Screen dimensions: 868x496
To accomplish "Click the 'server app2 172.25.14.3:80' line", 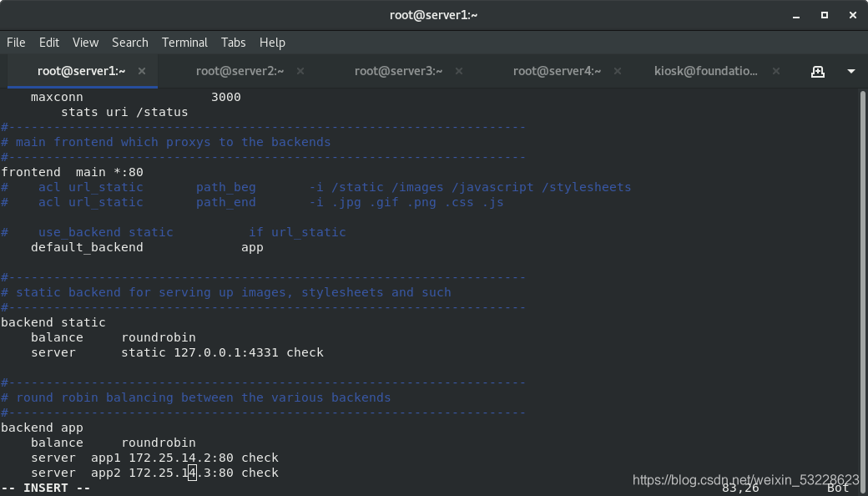I will pyautogui.click(x=154, y=473).
